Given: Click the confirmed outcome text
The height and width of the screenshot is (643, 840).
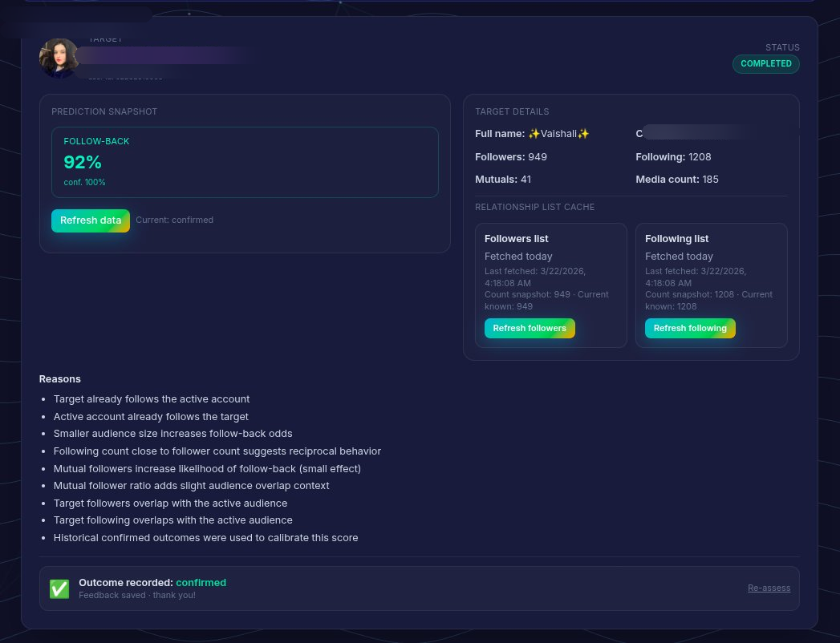Looking at the screenshot, I should pyautogui.click(x=201, y=582).
